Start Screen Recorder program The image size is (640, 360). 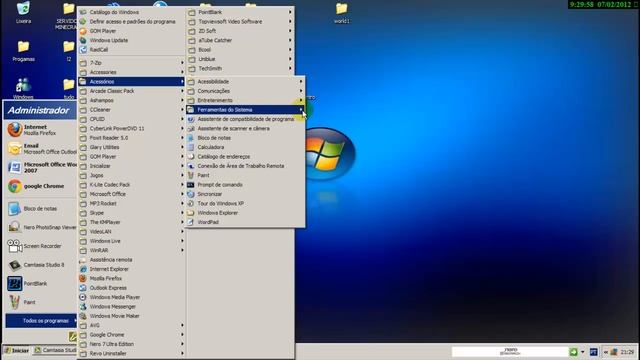[x=40, y=246]
